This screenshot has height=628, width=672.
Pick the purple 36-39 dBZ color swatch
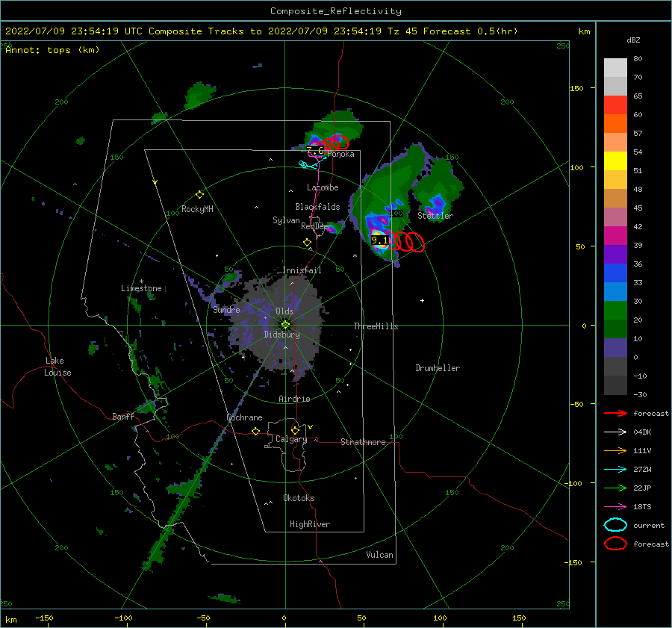pos(615,255)
